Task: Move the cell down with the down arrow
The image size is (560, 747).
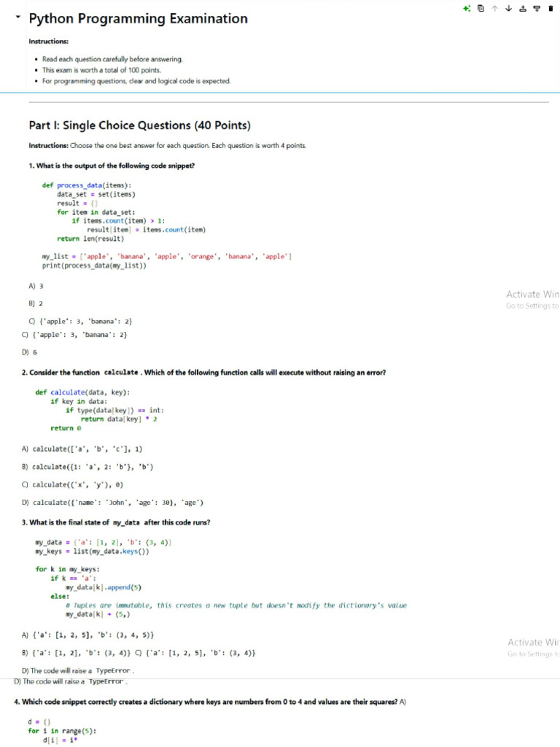Action: coord(508,9)
